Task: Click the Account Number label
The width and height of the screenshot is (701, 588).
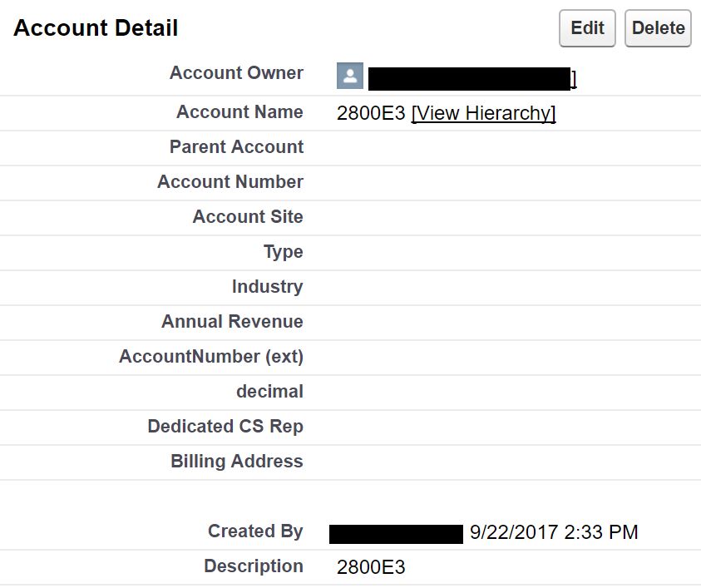Action: pyautogui.click(x=230, y=181)
